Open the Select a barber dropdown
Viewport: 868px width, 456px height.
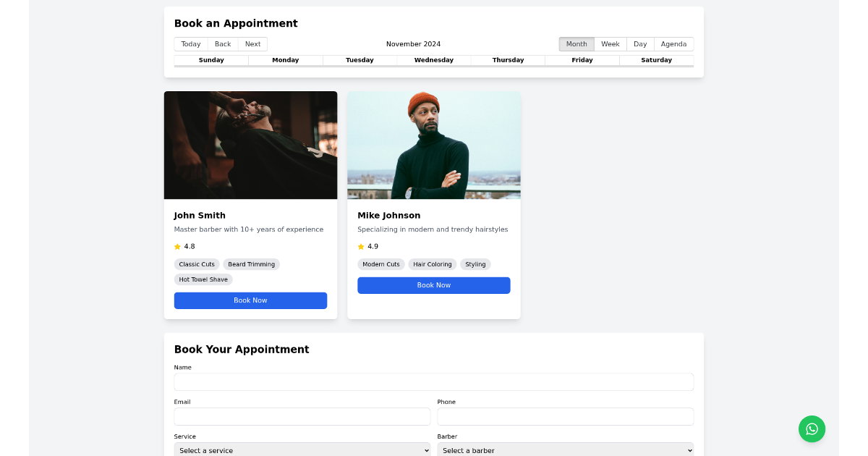point(565,450)
